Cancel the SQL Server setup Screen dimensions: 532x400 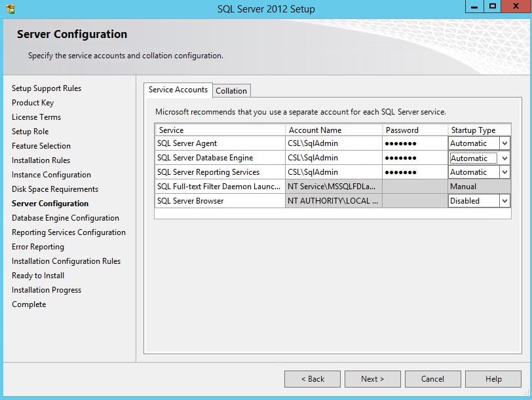coord(432,379)
